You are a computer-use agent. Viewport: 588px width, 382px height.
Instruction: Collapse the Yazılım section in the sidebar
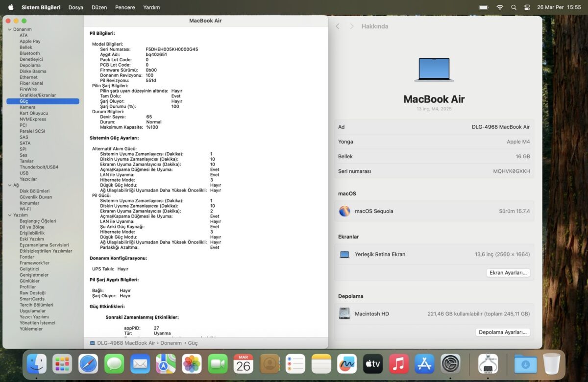(x=9, y=215)
